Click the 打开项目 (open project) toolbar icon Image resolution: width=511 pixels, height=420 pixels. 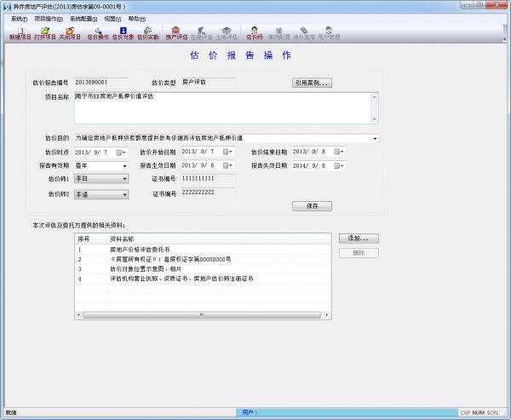tap(45, 33)
